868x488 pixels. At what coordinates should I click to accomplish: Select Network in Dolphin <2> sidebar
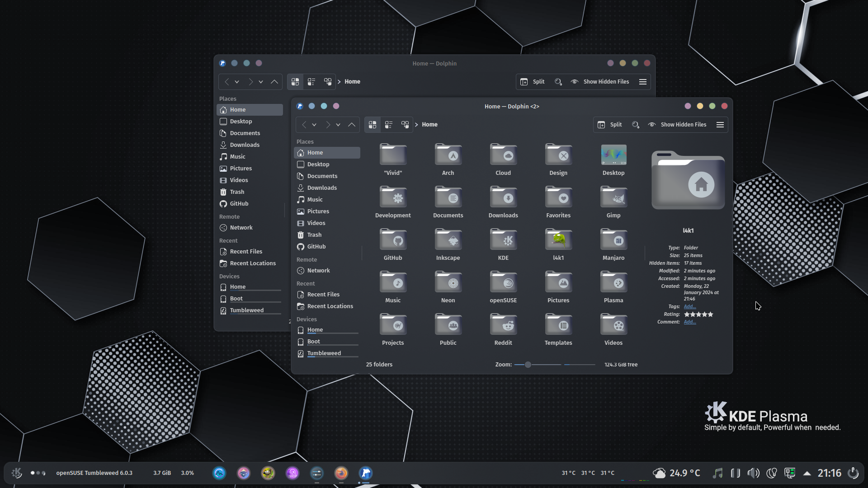click(327, 271)
